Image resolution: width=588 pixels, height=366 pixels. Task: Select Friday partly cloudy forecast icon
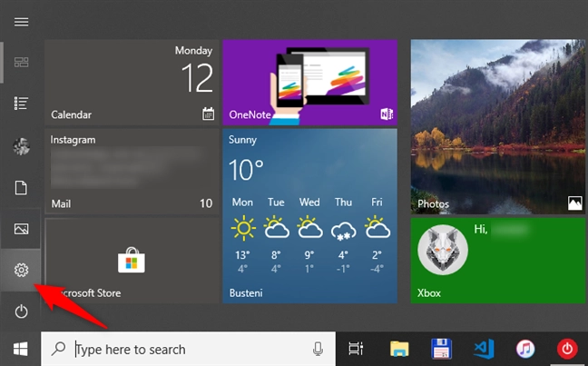point(377,228)
